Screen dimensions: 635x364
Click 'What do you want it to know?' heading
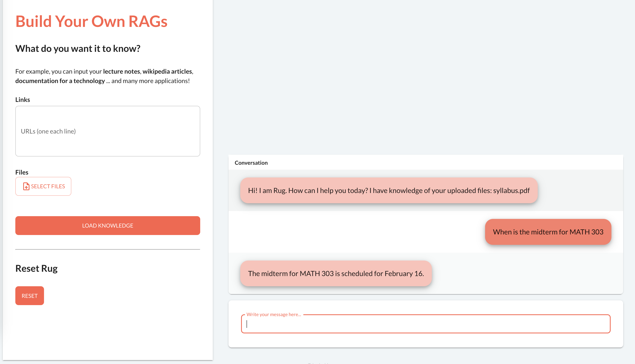click(x=78, y=48)
